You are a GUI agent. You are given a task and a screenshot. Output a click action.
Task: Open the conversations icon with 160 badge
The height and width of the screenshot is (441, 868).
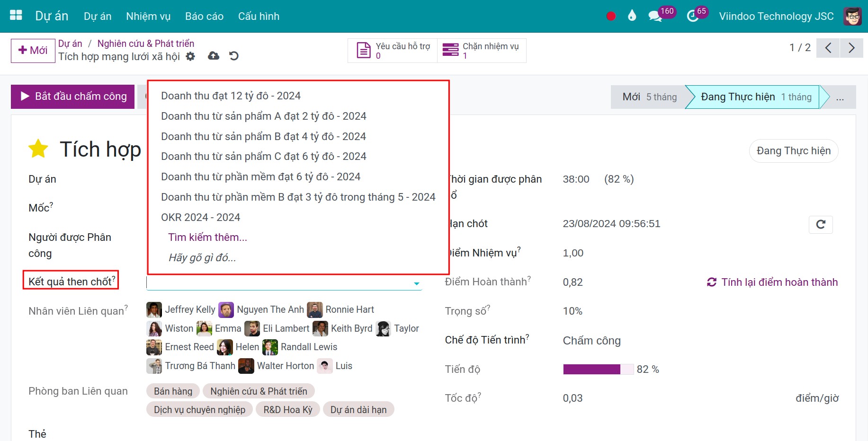pos(655,16)
